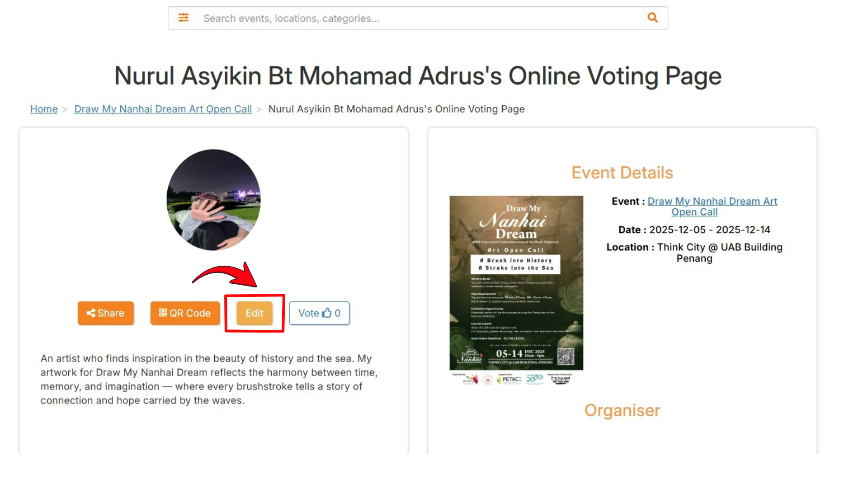Open the search filter options icon
This screenshot has height=488, width=868.
click(183, 18)
